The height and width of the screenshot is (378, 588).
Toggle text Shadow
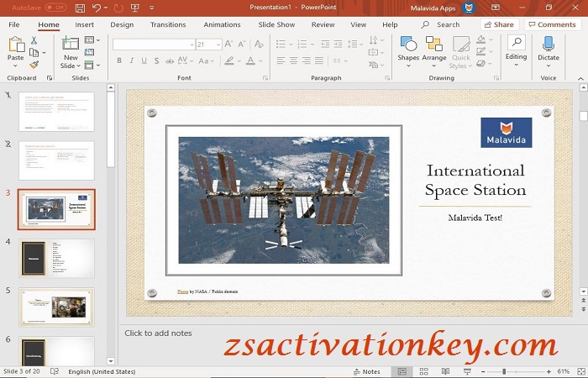[157, 60]
